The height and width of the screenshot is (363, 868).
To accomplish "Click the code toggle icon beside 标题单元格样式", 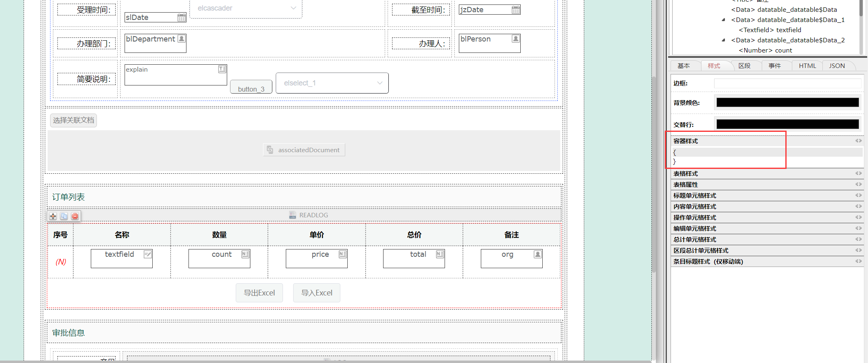I will (859, 195).
